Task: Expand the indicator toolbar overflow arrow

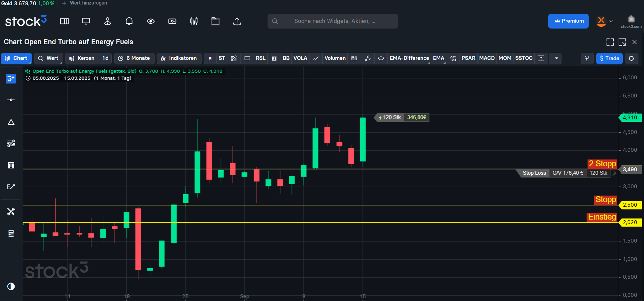Action: pos(556,58)
